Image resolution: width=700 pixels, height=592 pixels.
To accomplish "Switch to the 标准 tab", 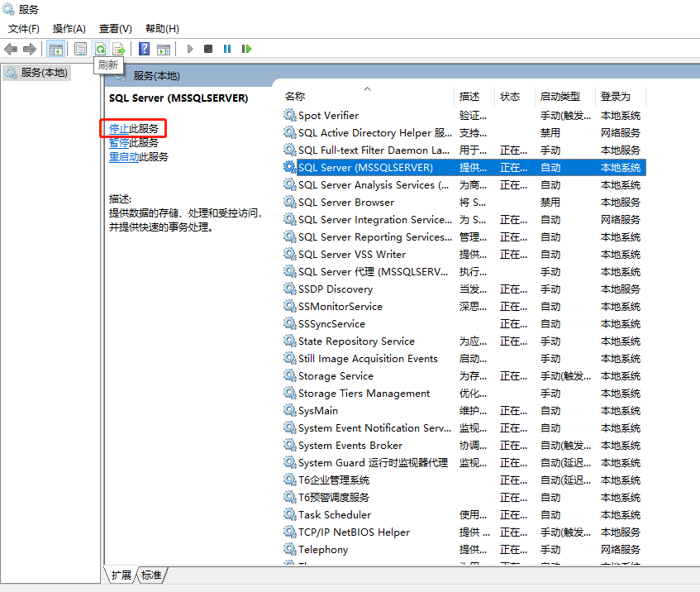I will (x=151, y=575).
